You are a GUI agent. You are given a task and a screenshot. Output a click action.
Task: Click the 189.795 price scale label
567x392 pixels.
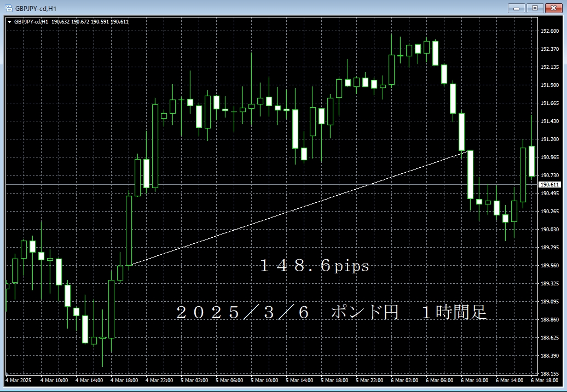[549, 248]
